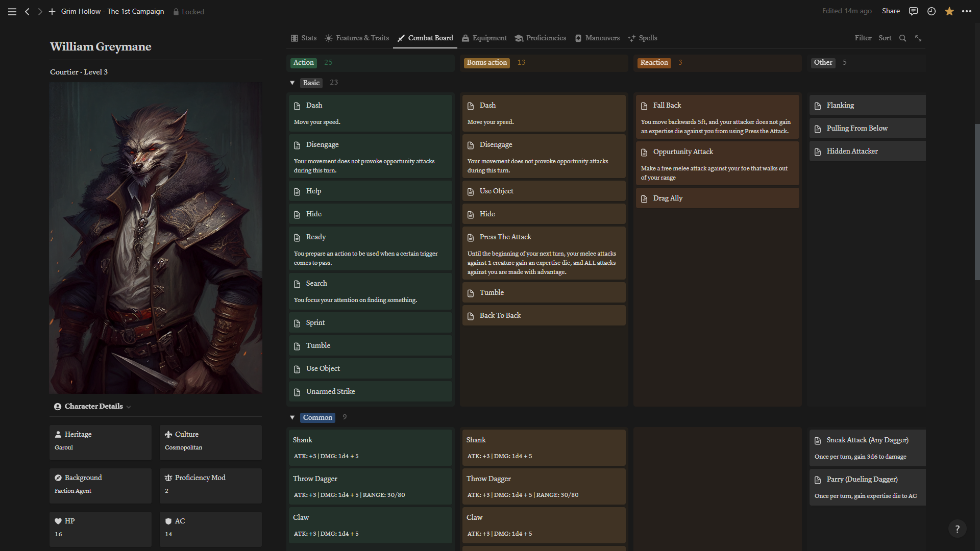
Task: Switch to the Equipment tab
Action: click(484, 38)
